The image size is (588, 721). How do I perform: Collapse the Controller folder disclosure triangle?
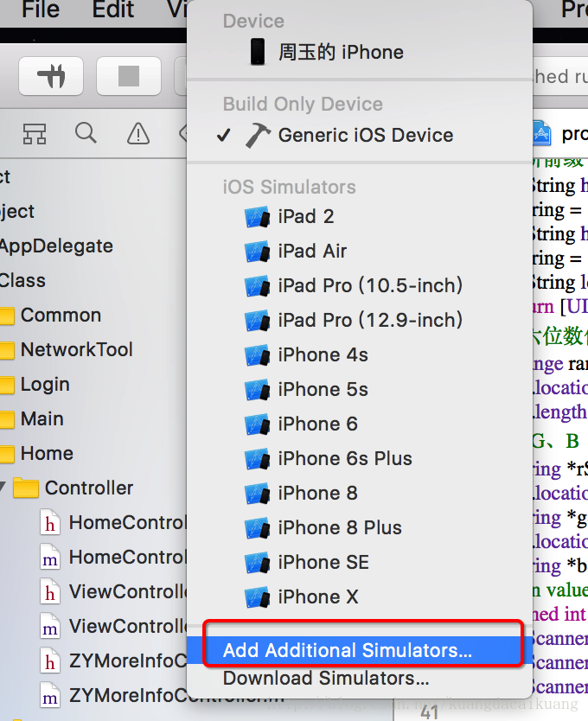[x=3, y=488]
